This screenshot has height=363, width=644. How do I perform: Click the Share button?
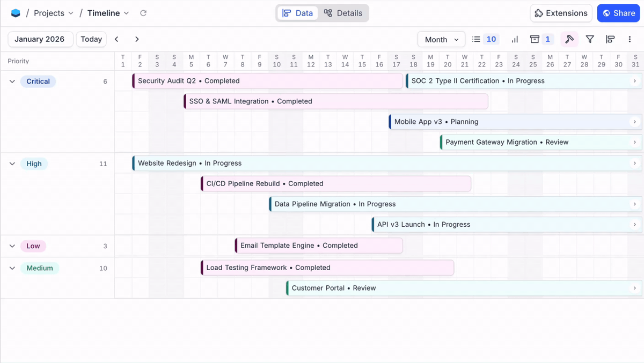(618, 13)
